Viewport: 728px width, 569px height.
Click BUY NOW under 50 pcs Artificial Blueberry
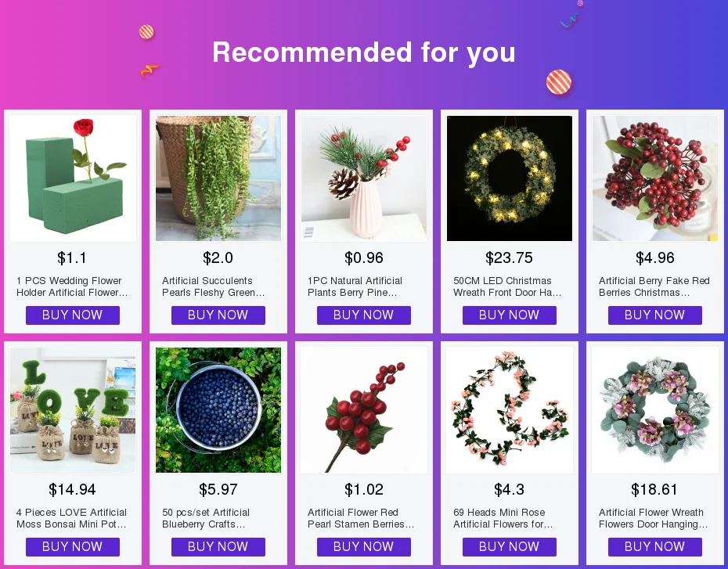pyautogui.click(x=218, y=547)
